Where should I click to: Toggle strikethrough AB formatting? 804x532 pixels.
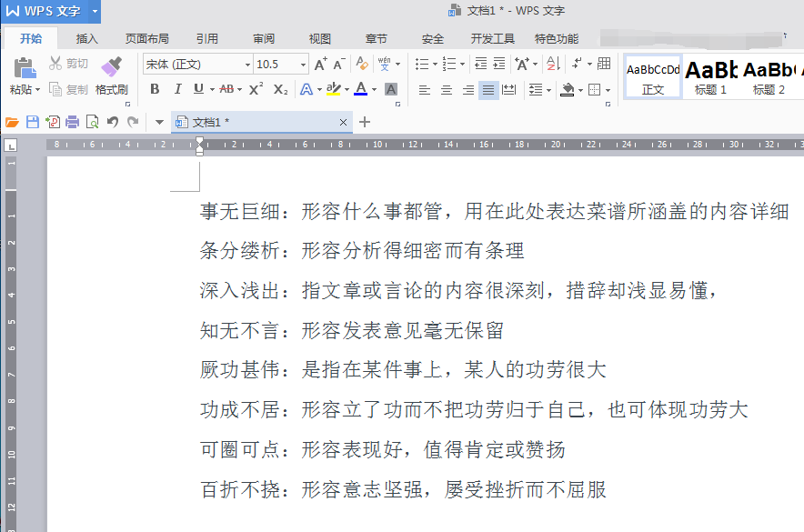pos(226,89)
